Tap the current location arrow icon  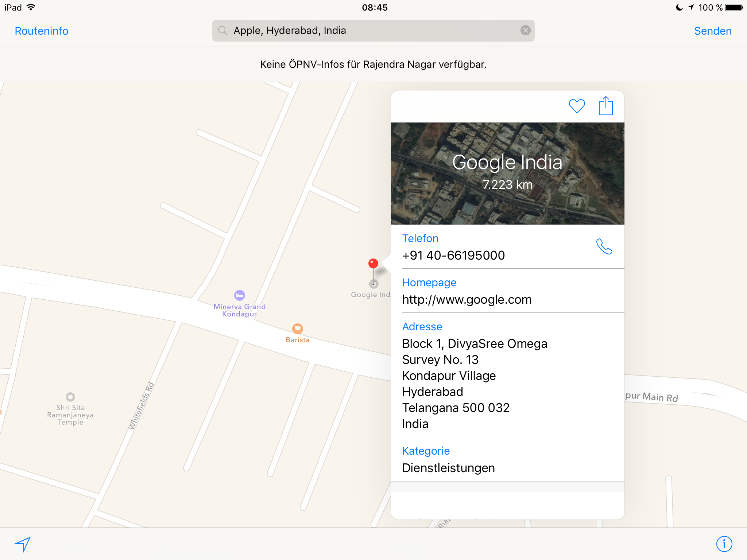point(23,544)
